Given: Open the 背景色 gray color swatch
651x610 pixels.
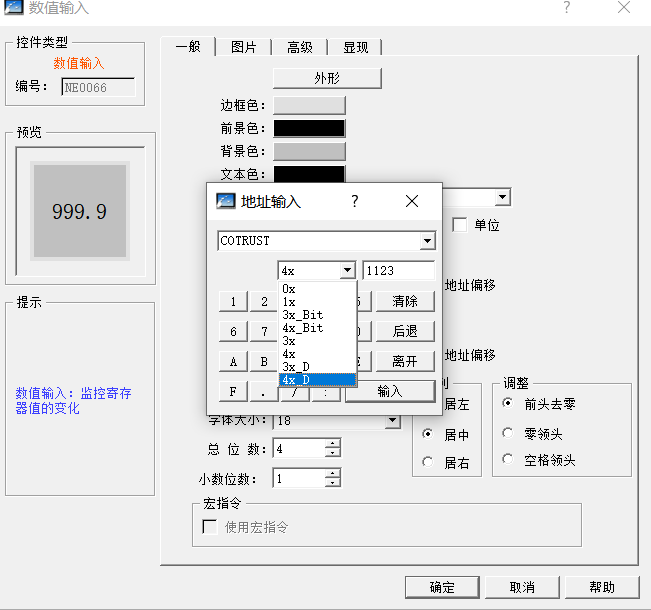Looking at the screenshot, I should point(309,151).
